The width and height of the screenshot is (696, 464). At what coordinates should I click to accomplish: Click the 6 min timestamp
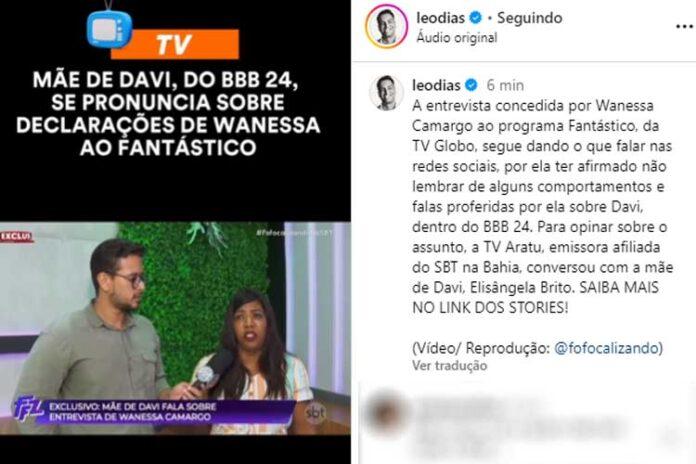(505, 85)
